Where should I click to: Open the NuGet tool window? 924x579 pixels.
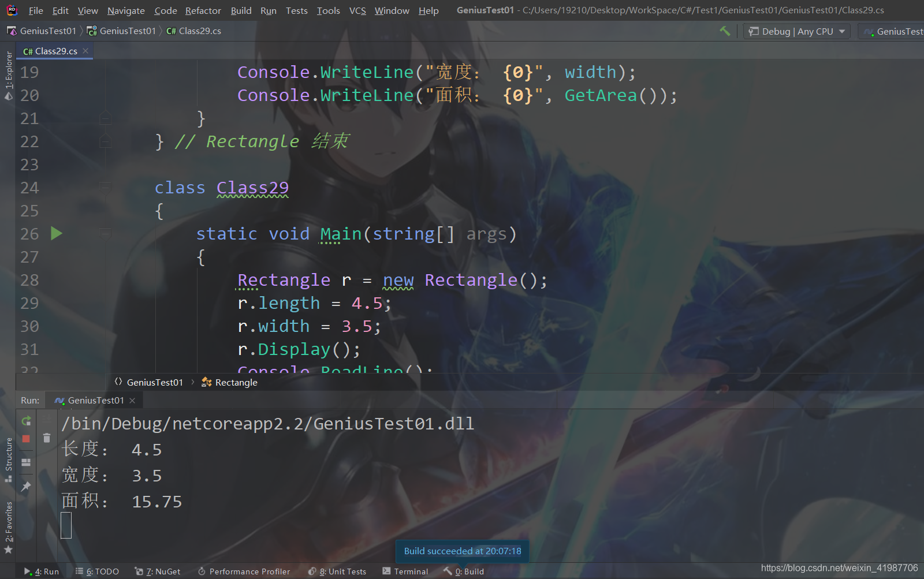[158, 571]
